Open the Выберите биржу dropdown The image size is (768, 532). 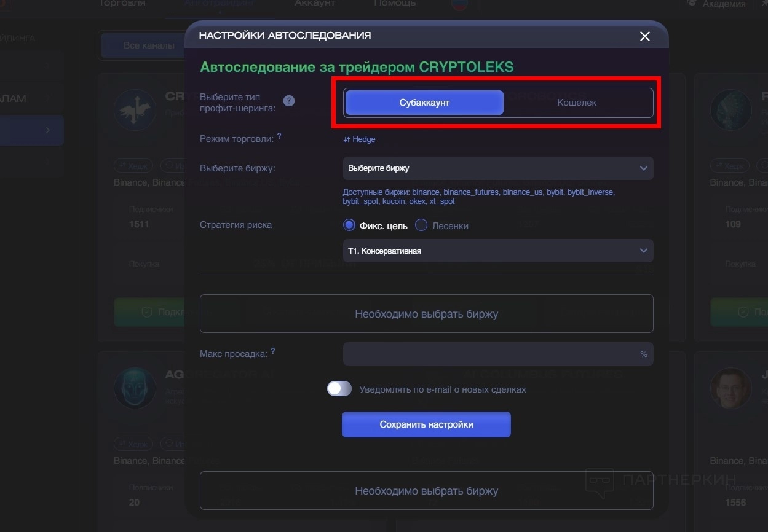(x=498, y=168)
